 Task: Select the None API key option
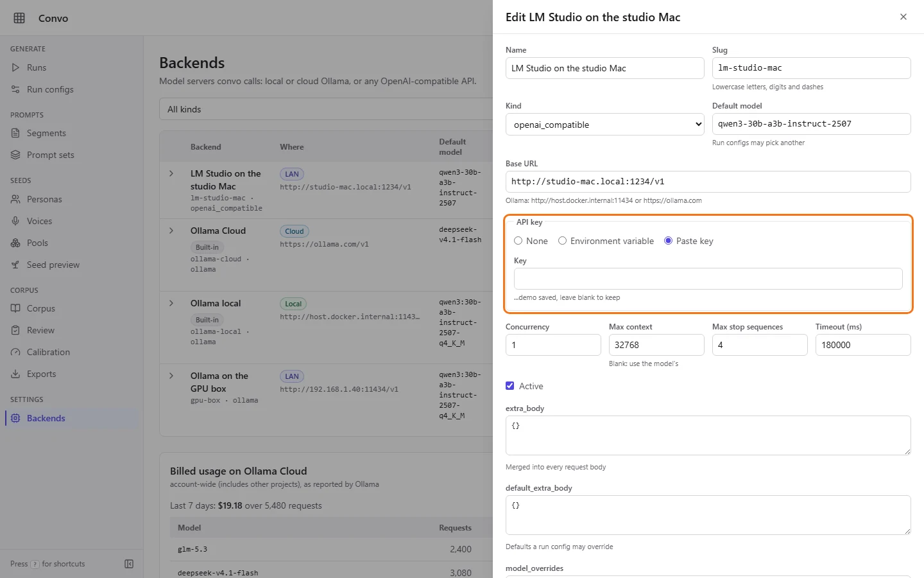[518, 241]
